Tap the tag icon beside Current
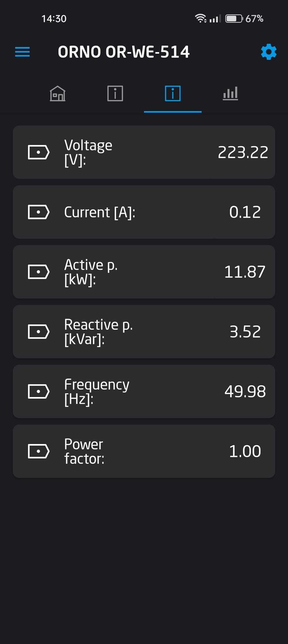This screenshot has height=644, width=288. (39, 212)
